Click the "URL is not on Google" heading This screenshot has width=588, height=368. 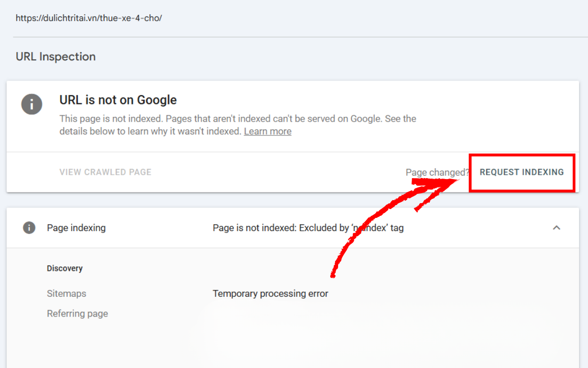tap(118, 100)
